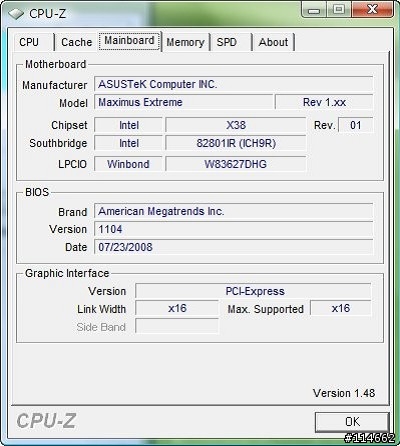Click the Max. Supported label
This screenshot has width=400, height=446.
[x=265, y=309]
